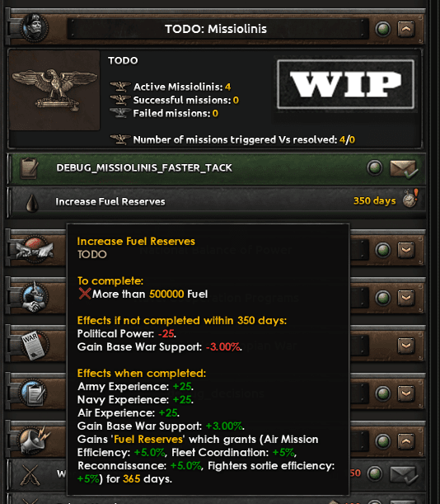
Task: Select the DEBUG_MISSIOLINIS_FASTER_TACK decision entry
Action: (217, 168)
